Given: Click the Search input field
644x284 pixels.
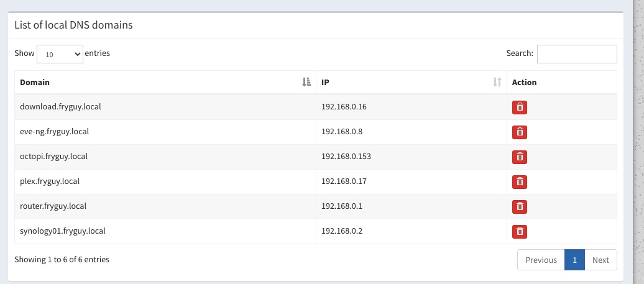Looking at the screenshot, I should coord(577,54).
